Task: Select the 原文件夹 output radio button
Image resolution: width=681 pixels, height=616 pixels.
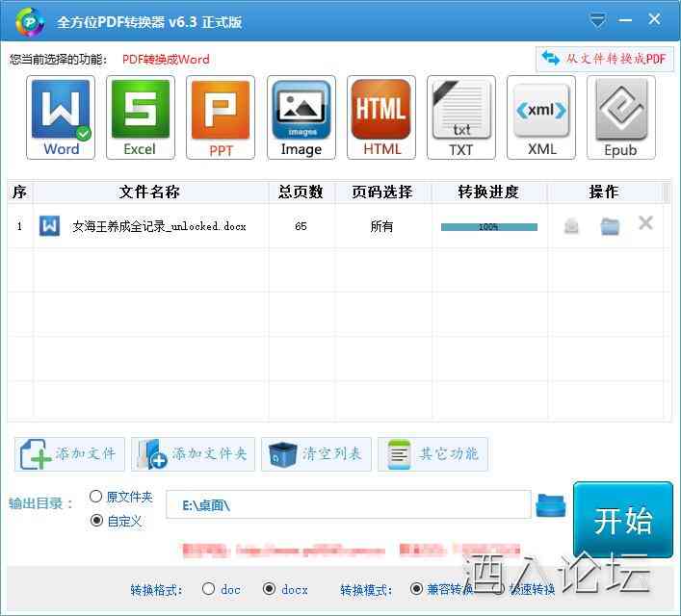Action: tap(95, 497)
